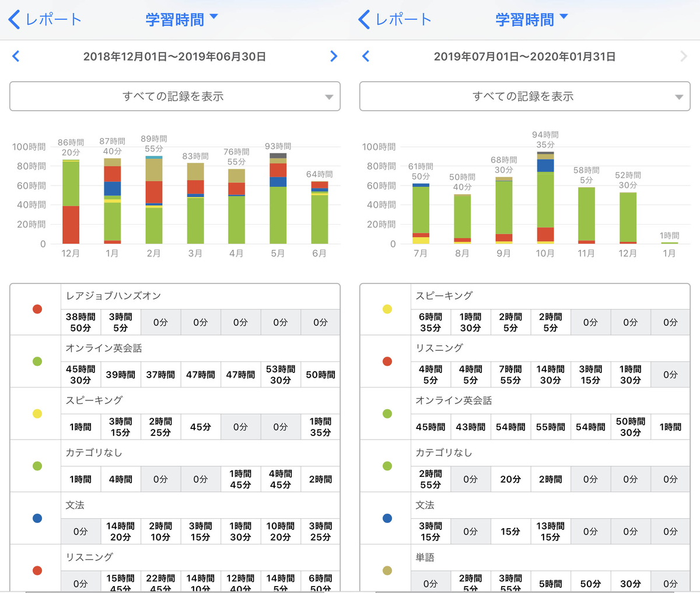
Task: Show previous period before 2018年12月01日
Action: coord(16,56)
